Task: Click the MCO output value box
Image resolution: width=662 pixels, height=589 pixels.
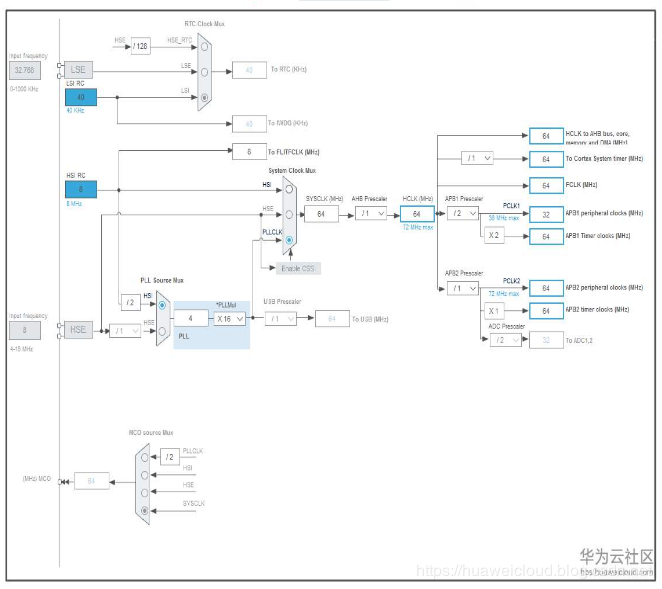Action: [x=92, y=481]
